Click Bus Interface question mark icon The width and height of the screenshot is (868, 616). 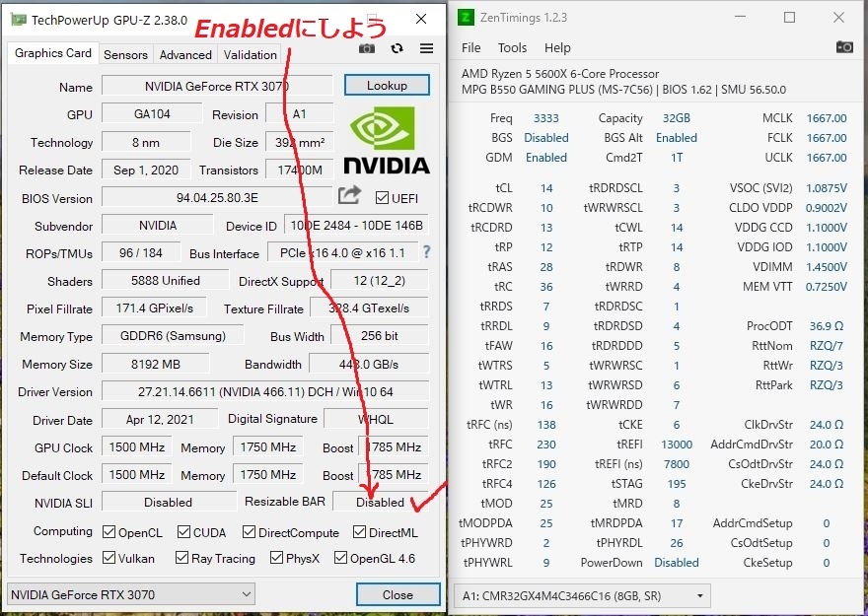426,252
